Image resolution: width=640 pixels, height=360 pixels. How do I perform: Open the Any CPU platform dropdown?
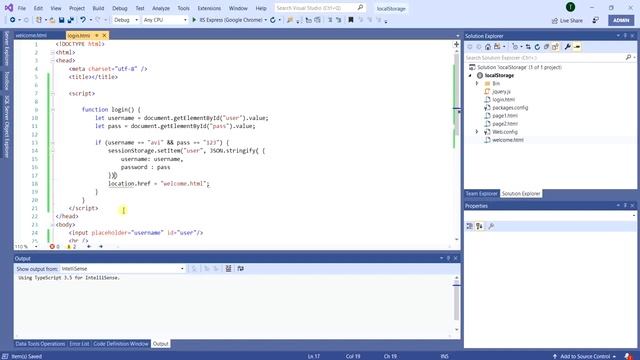(165, 20)
